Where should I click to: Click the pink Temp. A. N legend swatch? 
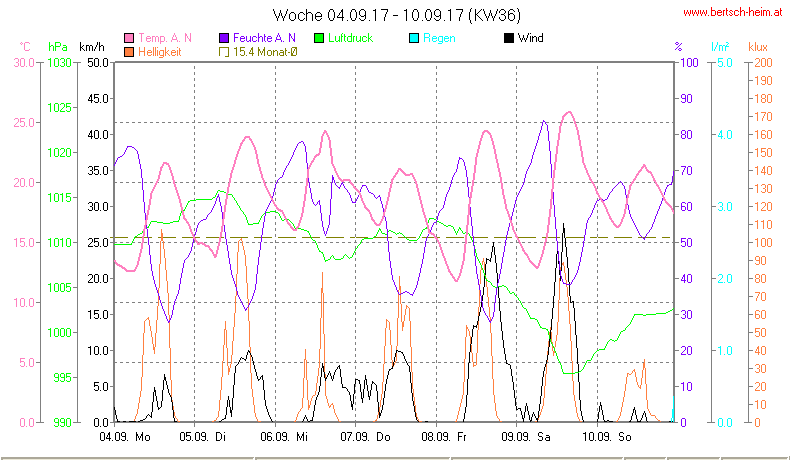pos(129,38)
